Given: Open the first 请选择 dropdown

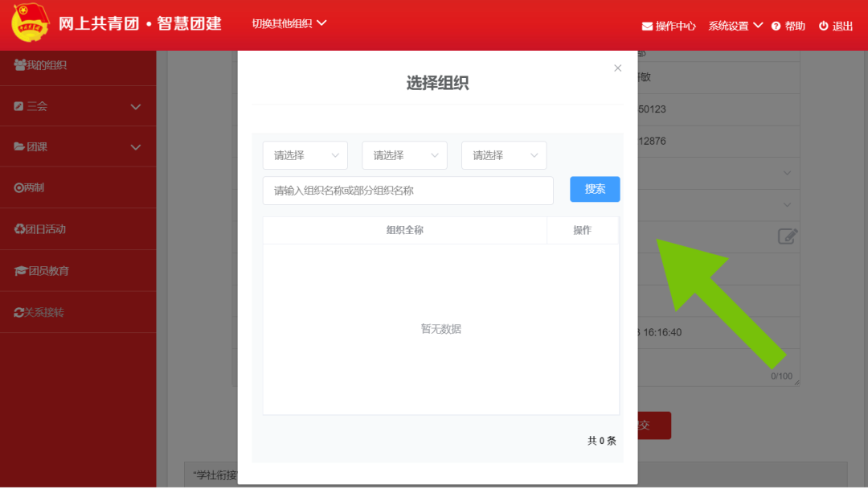Looking at the screenshot, I should (305, 155).
